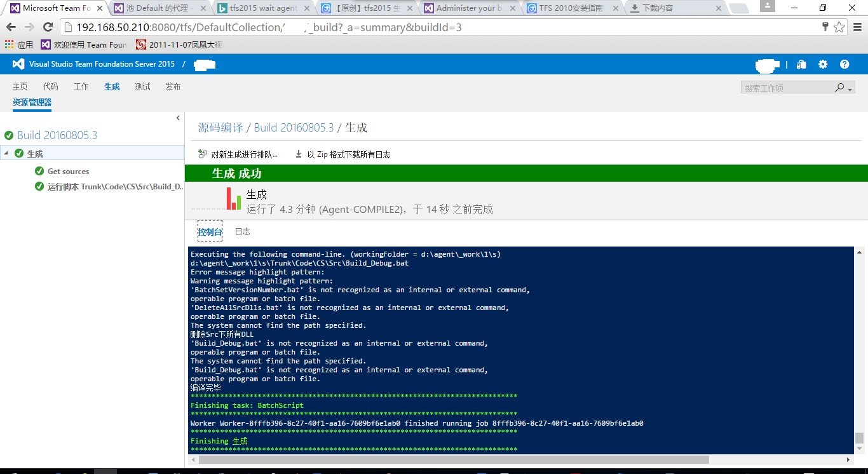Click 'The system cannot find the path specified.' first line
Screen dimensions: 868x474
click(x=278, y=325)
